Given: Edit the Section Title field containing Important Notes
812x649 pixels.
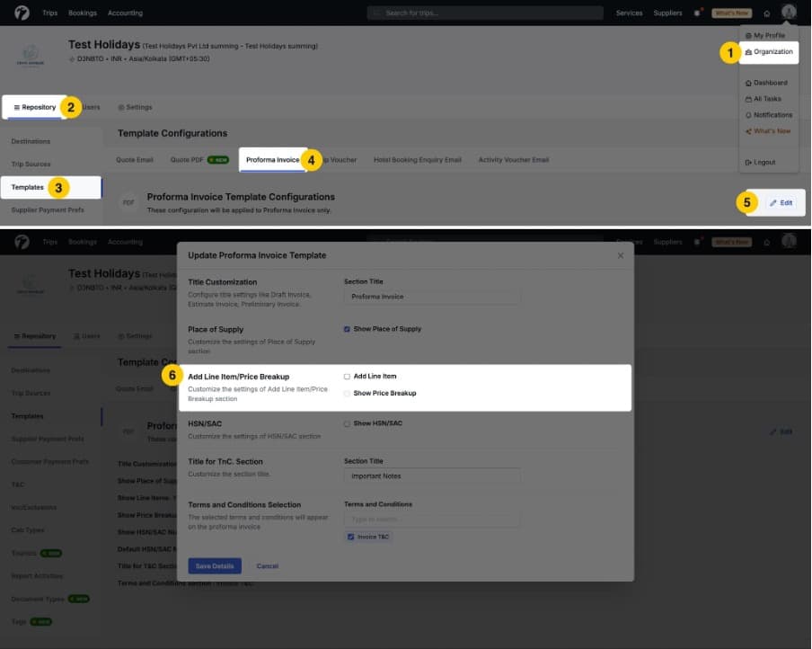Looking at the screenshot, I should click(x=432, y=476).
